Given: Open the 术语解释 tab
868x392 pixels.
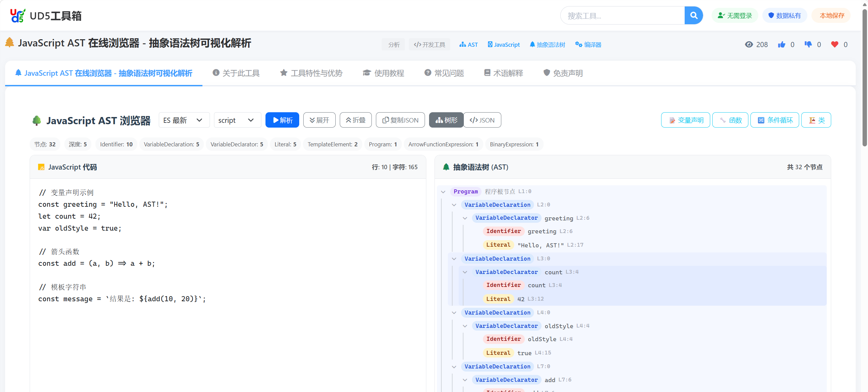Looking at the screenshot, I should click(x=503, y=73).
